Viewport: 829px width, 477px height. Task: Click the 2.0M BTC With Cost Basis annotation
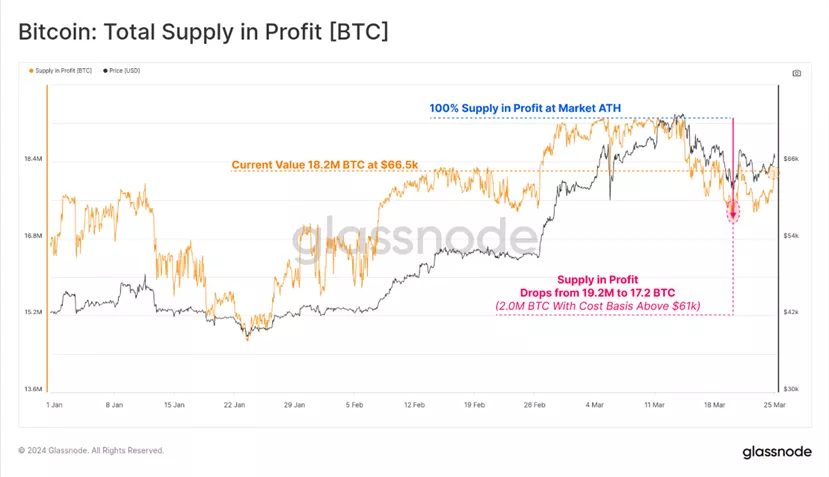pos(598,305)
